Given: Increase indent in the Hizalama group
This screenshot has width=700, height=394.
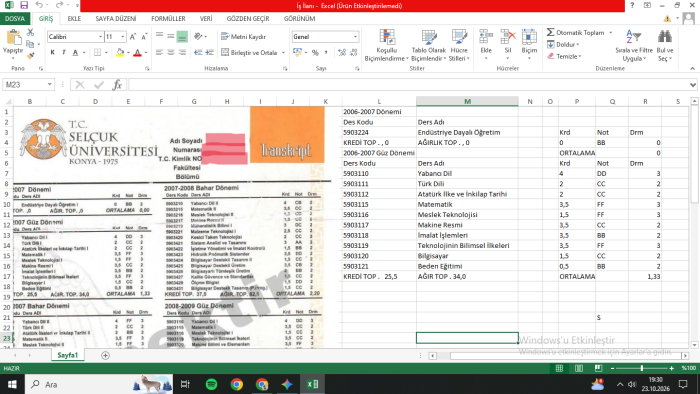Looking at the screenshot, I should click(x=210, y=53).
